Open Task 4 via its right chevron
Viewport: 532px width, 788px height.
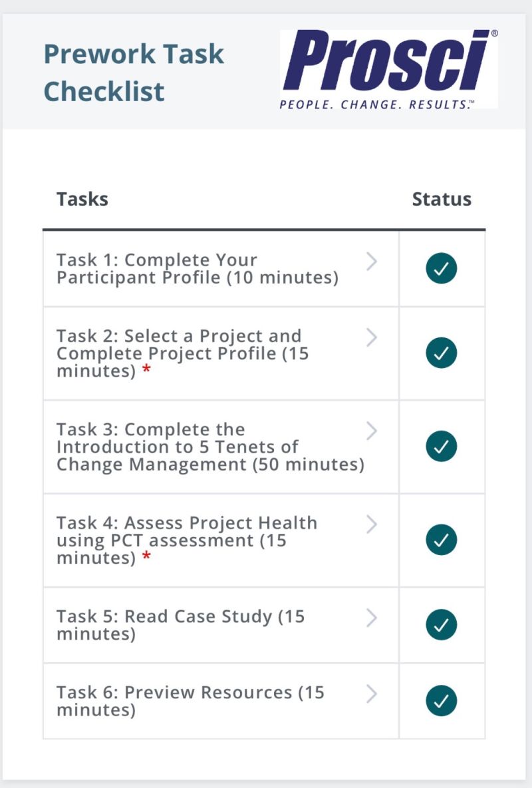(x=371, y=524)
